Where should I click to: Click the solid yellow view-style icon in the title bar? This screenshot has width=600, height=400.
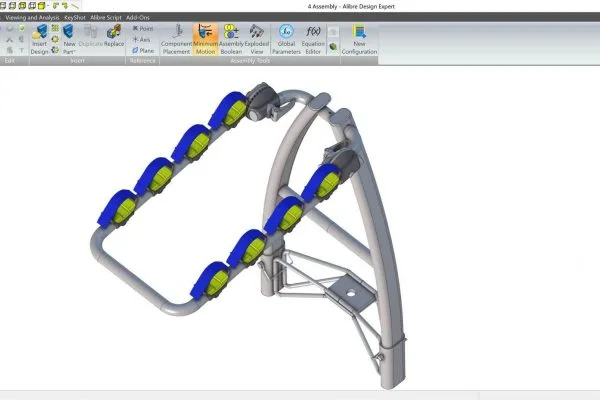(x=42, y=5)
